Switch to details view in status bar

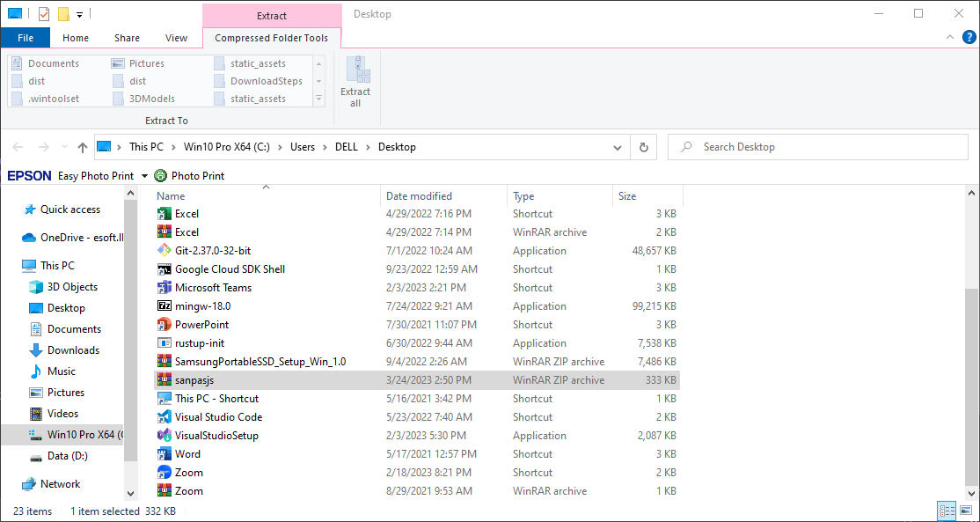point(947,511)
